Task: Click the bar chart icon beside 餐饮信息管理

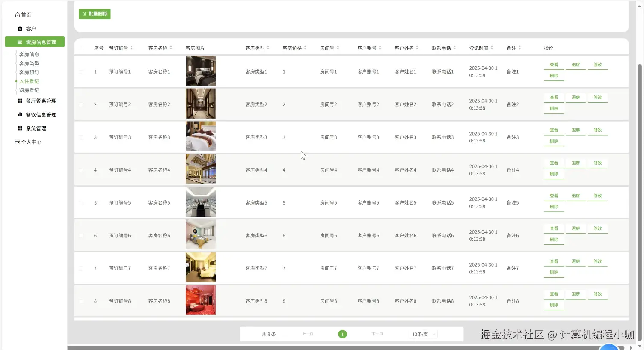Action: pos(20,115)
